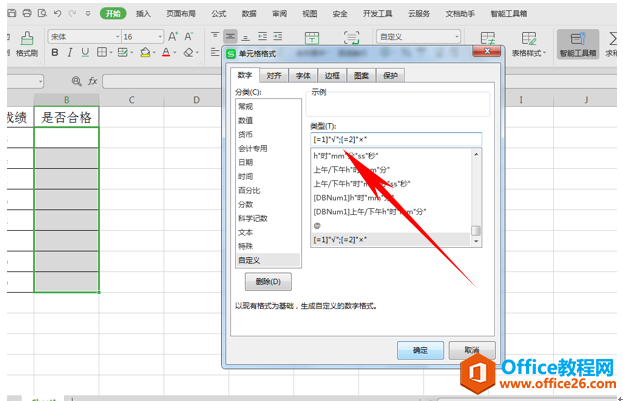
Task: Click the 智能工具箱 toolbar button
Action: tap(575, 43)
